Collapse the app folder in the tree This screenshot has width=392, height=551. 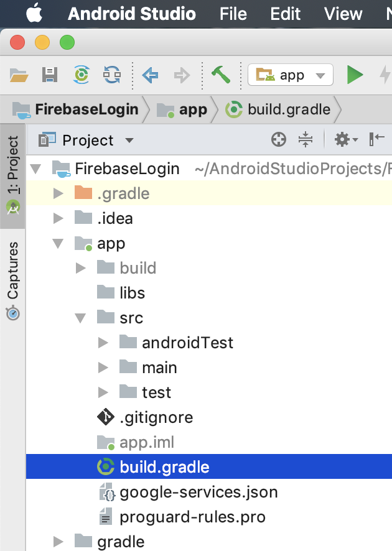click(x=57, y=243)
